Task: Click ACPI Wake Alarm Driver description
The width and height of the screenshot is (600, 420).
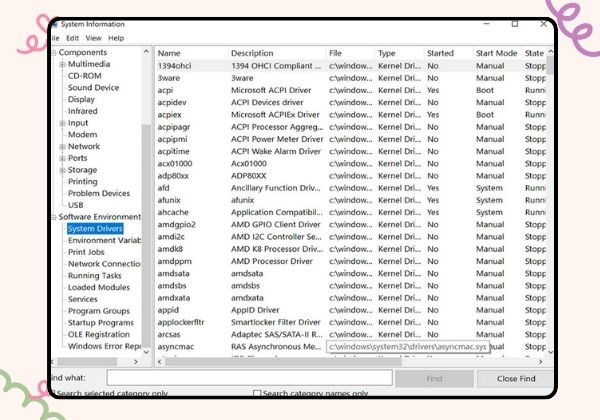Action: (276, 151)
